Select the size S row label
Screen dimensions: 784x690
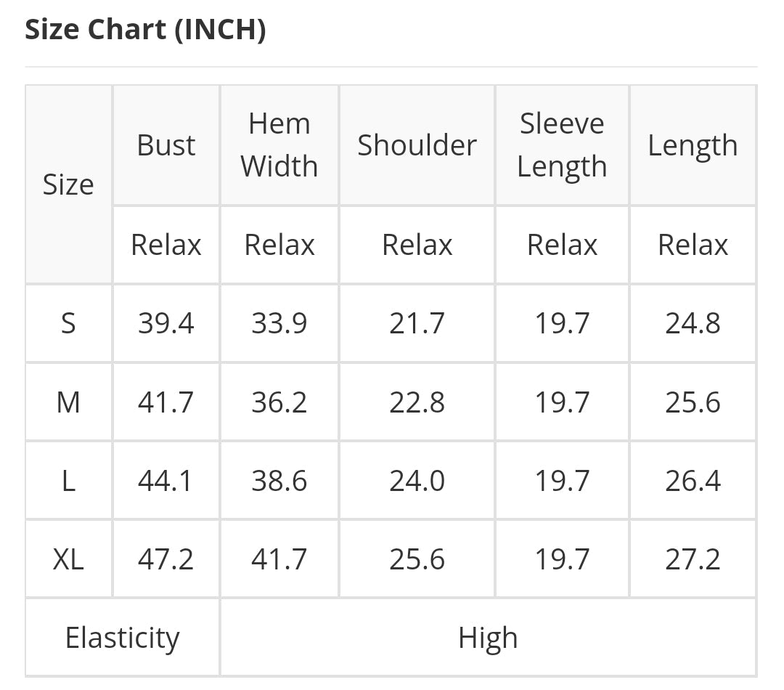(x=68, y=323)
